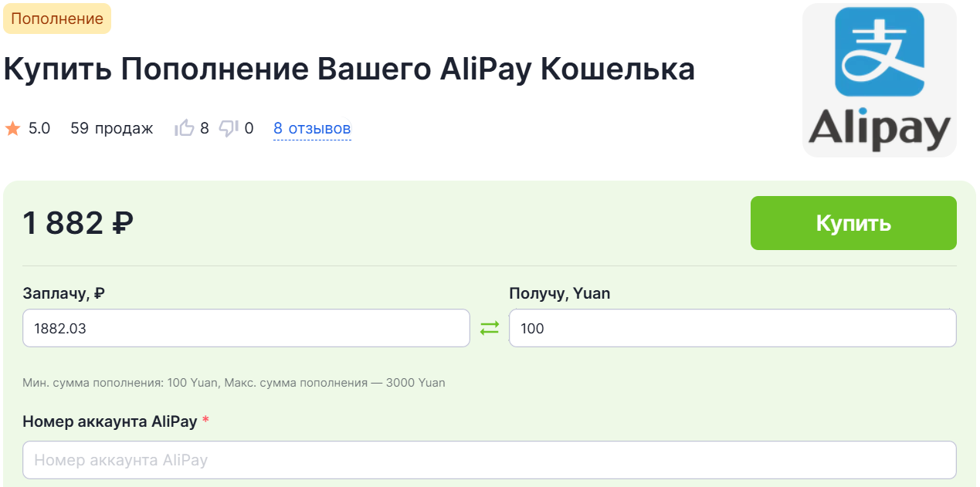Click the dislike count 0
Image resolution: width=980 pixels, height=487 pixels.
click(249, 128)
